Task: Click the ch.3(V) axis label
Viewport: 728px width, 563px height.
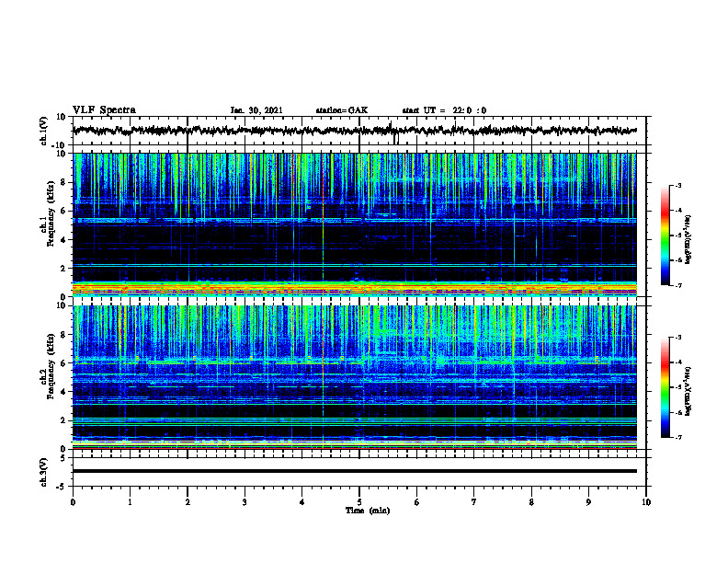Action: (x=44, y=472)
